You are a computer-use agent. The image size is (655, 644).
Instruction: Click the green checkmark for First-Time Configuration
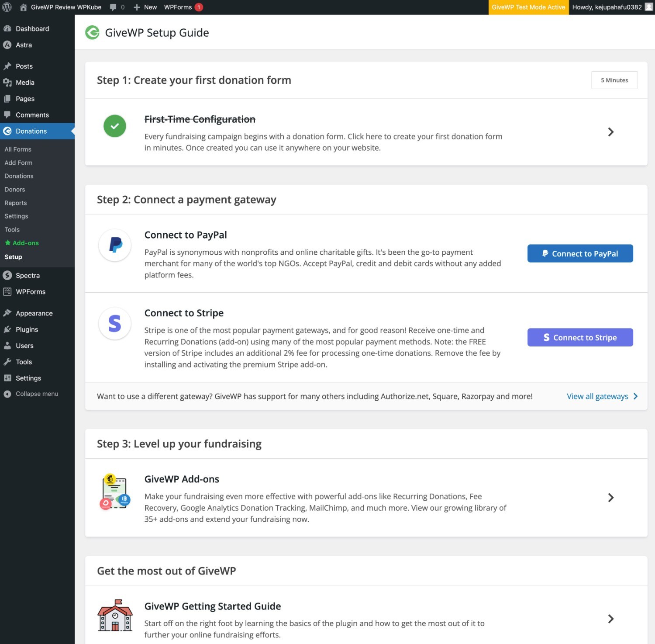(x=115, y=126)
